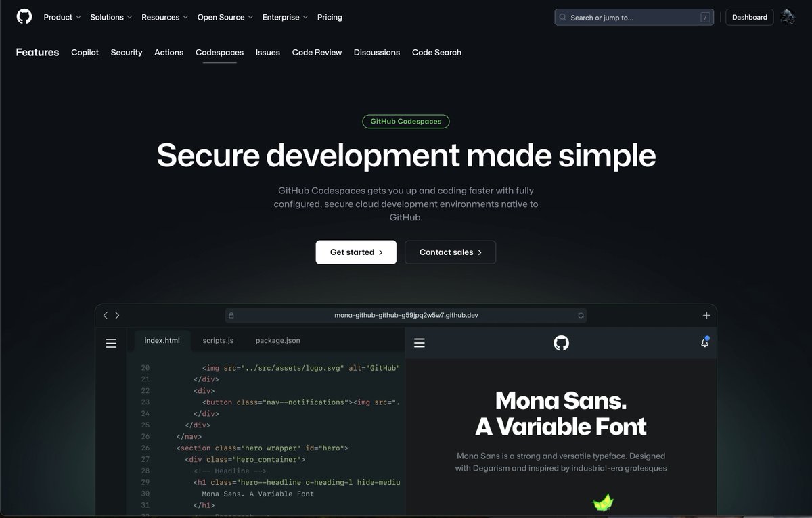Image resolution: width=812 pixels, height=518 pixels.
Task: Click the 'Secure development made simple' headline
Action: point(406,156)
